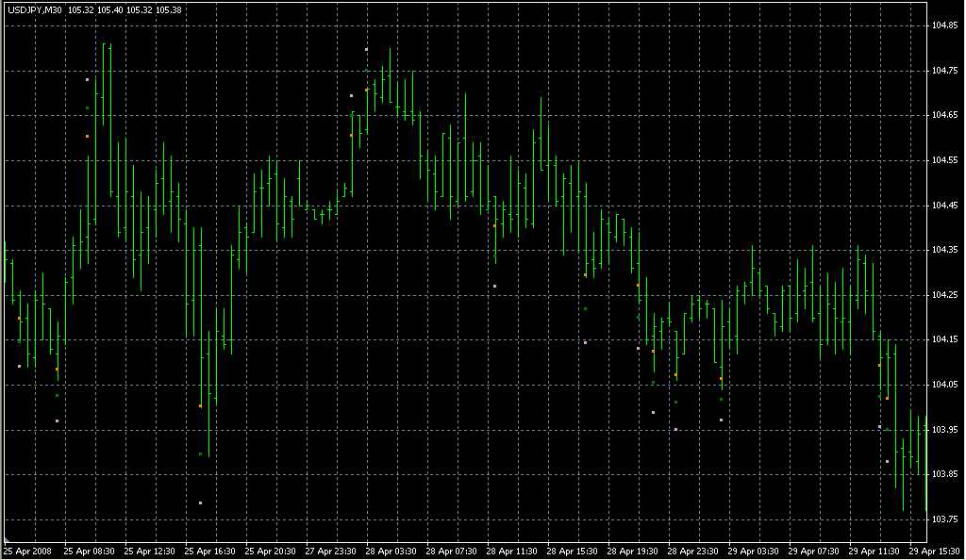This screenshot has height=560, width=966.
Task: Select the 29 Apr 03:30 time label
Action: pyautogui.click(x=755, y=551)
